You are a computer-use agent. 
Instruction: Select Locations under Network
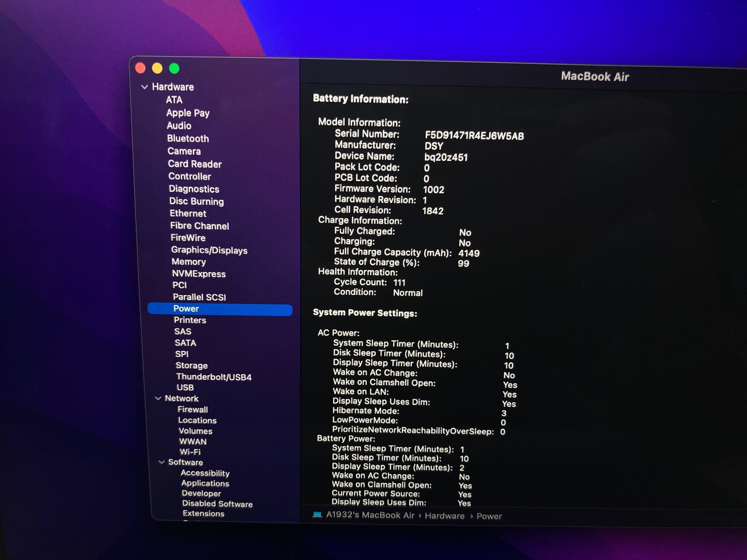[x=197, y=420]
